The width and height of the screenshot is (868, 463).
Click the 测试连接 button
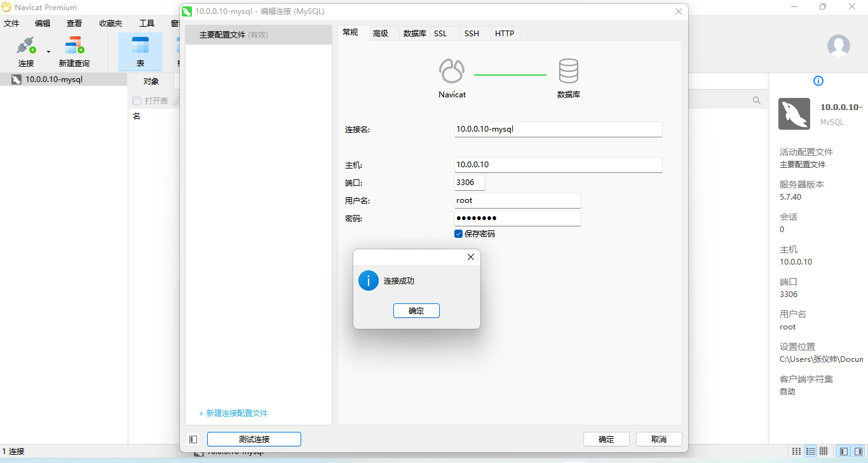pos(254,439)
